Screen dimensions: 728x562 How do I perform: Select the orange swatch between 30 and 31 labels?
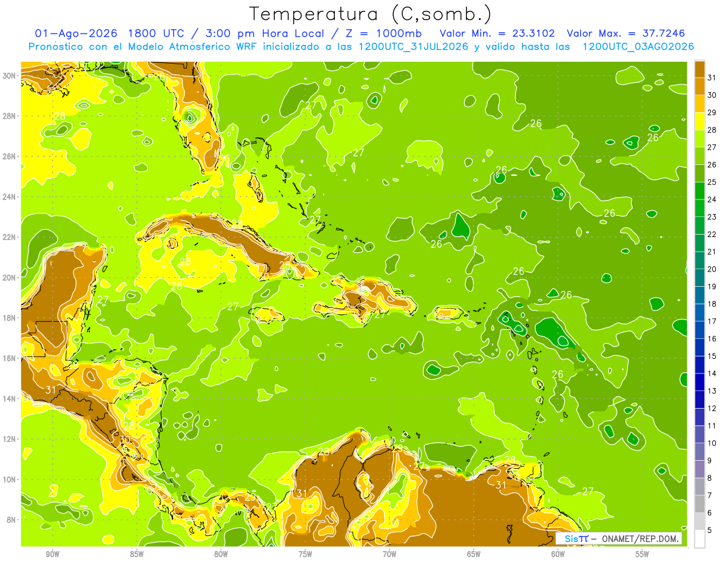(x=699, y=87)
